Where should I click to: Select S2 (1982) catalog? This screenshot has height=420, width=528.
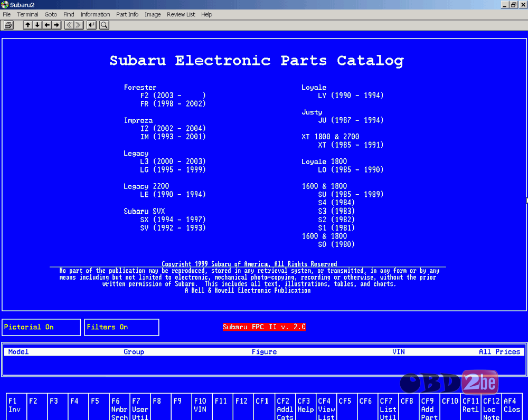point(336,219)
